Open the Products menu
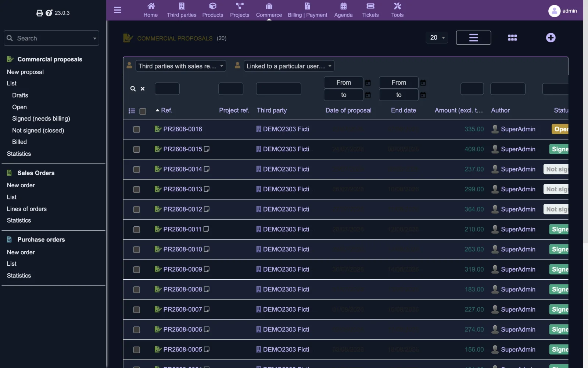 coord(213,10)
